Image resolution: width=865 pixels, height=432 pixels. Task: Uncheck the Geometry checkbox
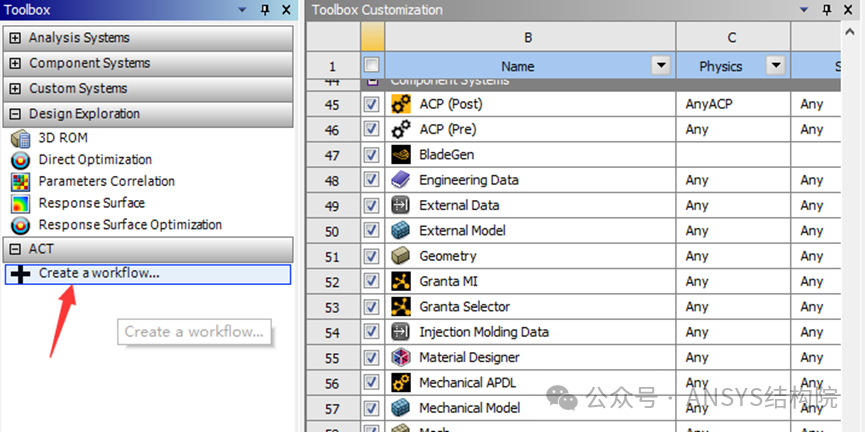372,257
